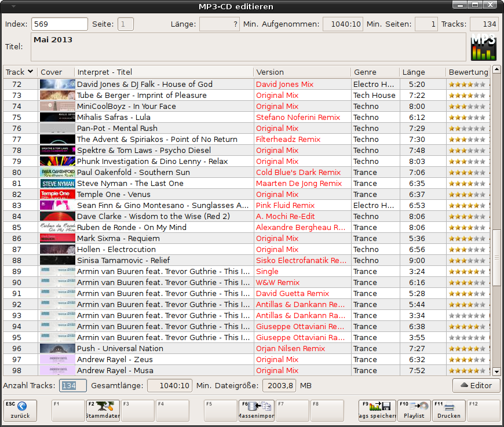This screenshot has height=427, width=504.
Task: Select track Tube & Berger - Imprint of Pleasure
Action: tap(142, 96)
